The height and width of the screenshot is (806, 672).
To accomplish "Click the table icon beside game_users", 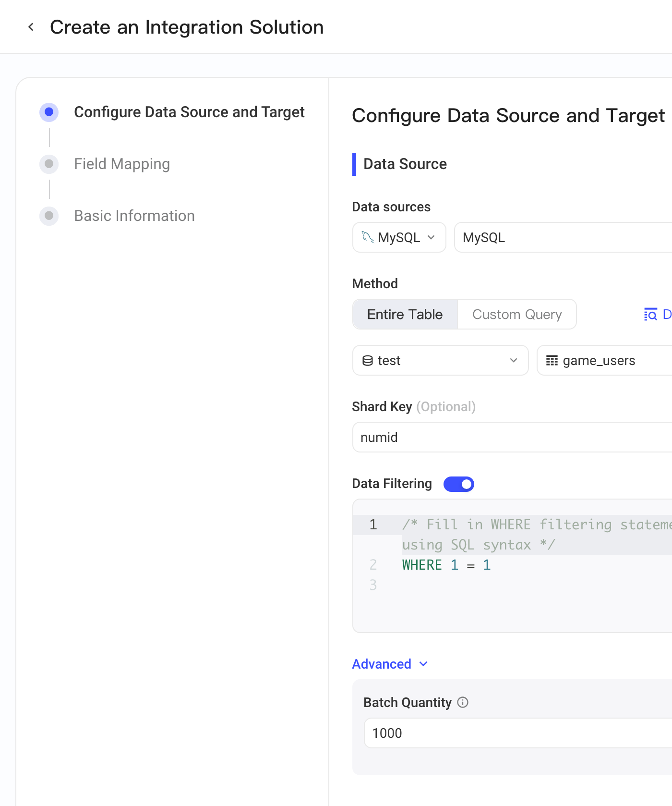I will [552, 360].
